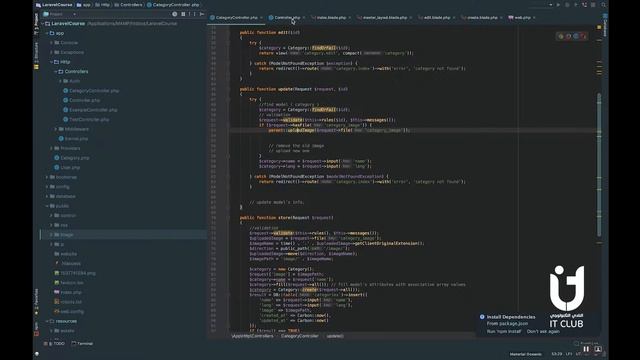Collapse the public folder arrow
This screenshot has width=640, height=360.
pos(47,206)
